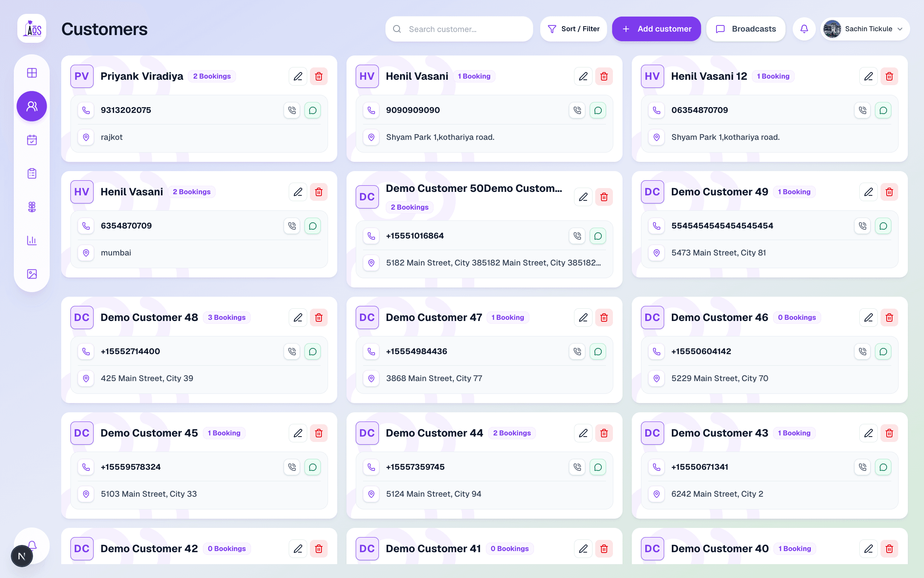Open the clipboard list icon in sidebar
Viewport: 924px width, 578px height.
tap(32, 173)
